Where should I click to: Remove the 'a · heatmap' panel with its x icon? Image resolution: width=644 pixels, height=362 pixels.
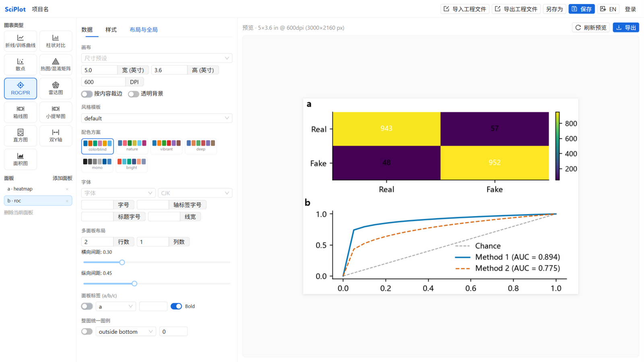(67, 189)
